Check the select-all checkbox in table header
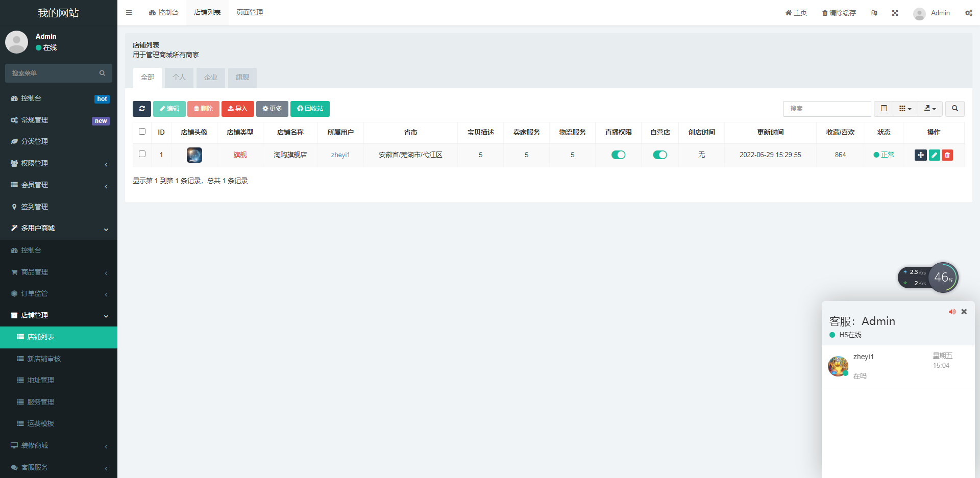The width and height of the screenshot is (980, 478). click(142, 132)
